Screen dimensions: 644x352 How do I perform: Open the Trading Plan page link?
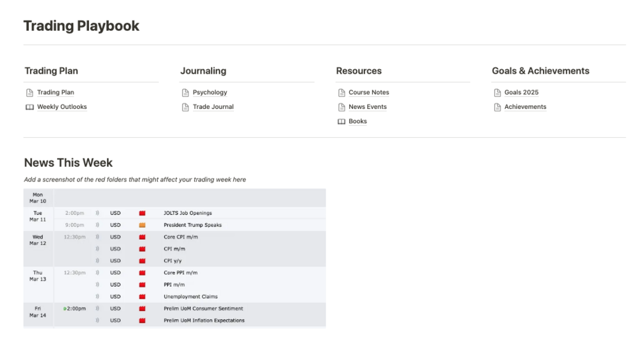click(x=56, y=92)
